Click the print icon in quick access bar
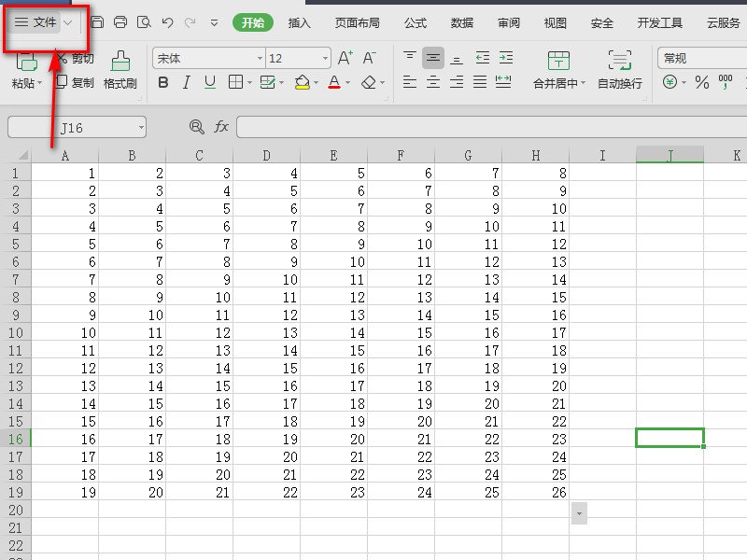 (x=120, y=21)
